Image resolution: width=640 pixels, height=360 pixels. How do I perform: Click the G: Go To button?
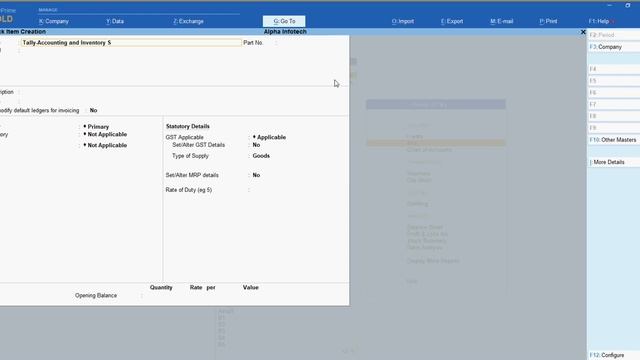pos(284,21)
